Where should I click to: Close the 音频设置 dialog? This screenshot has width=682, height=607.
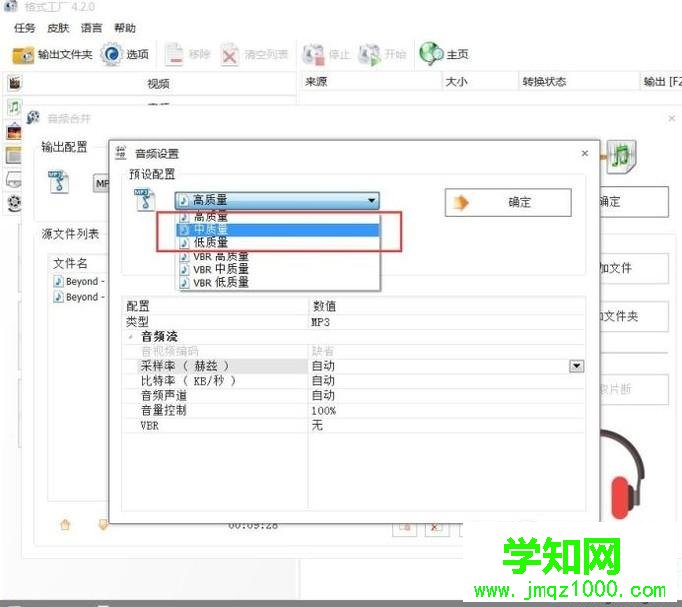585,153
